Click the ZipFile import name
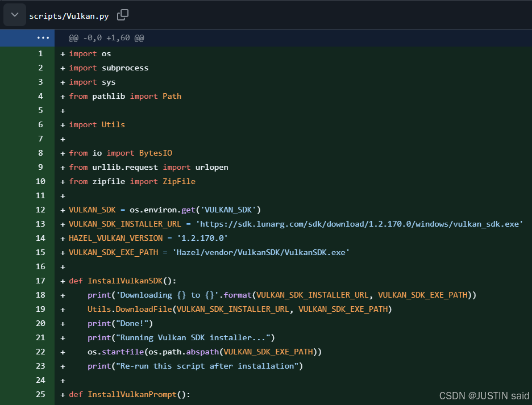 (x=178, y=181)
